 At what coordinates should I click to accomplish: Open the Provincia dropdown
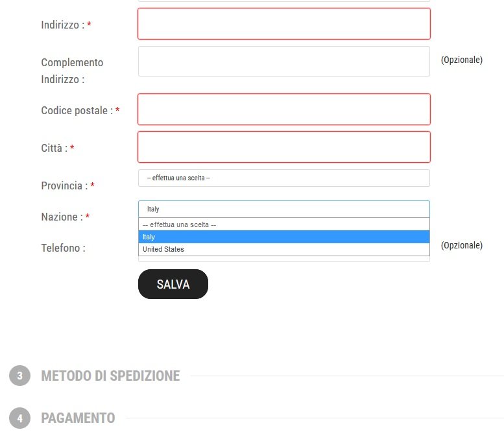point(284,178)
